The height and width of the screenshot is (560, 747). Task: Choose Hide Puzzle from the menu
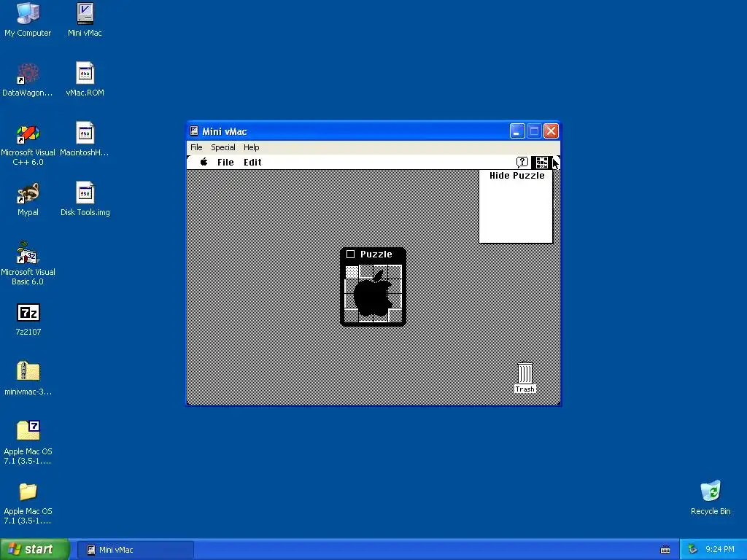(x=516, y=176)
